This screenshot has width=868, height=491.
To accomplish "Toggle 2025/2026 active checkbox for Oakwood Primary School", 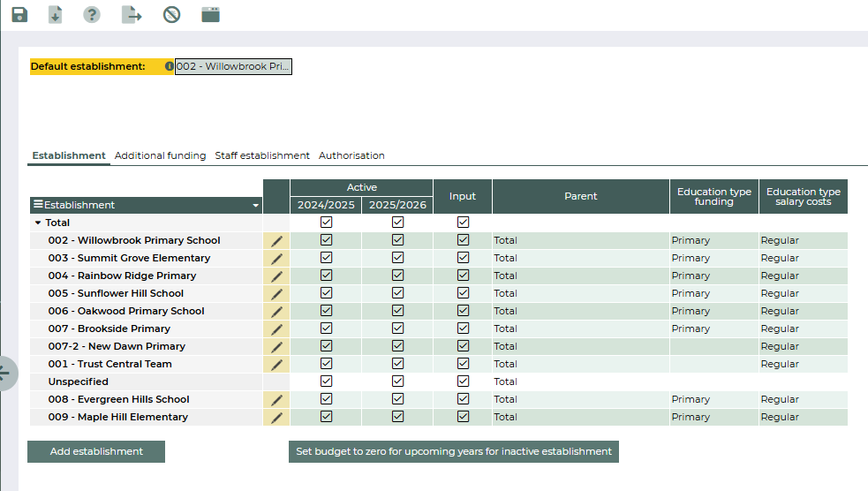I will [397, 311].
